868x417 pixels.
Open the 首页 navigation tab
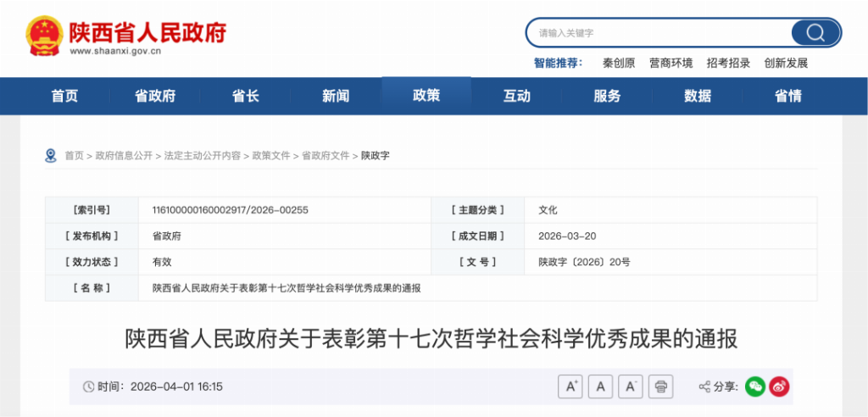64,96
